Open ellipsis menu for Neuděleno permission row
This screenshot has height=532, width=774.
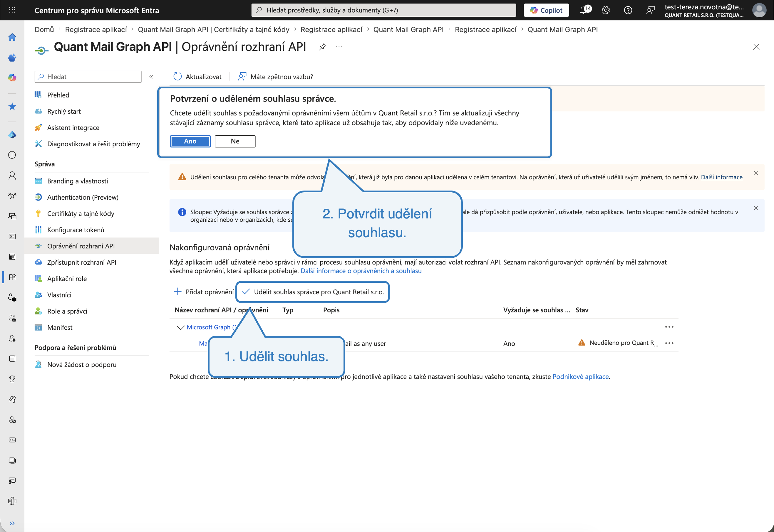click(669, 343)
